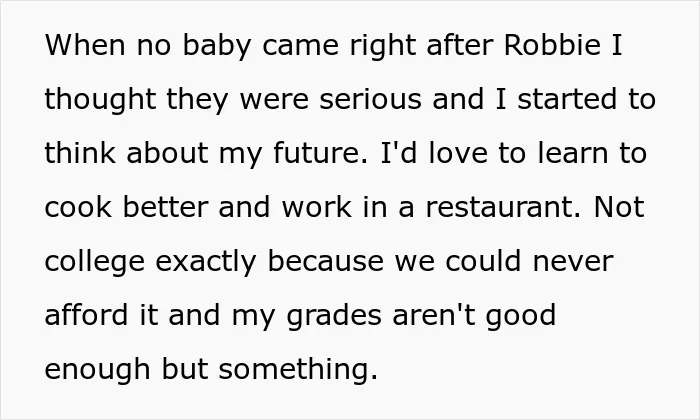
Task: Click the word 'never' ending fifth line
Action: point(573,261)
